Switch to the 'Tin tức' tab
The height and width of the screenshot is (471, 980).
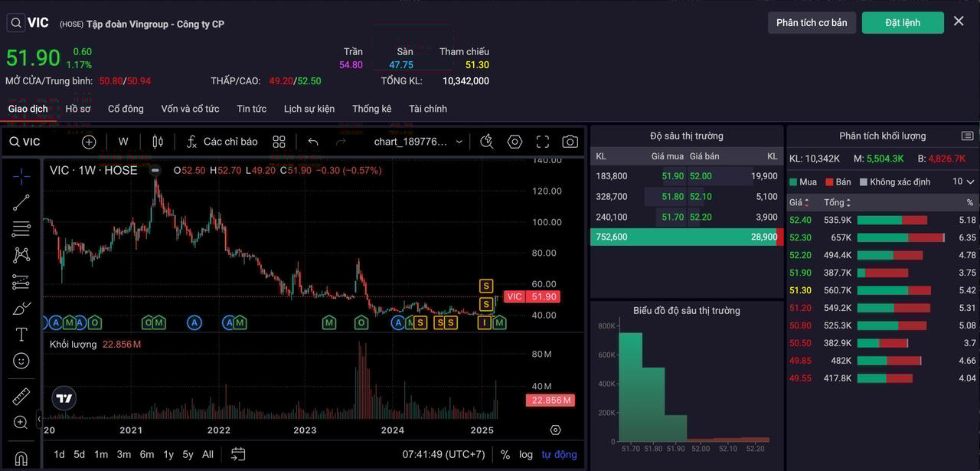point(251,109)
